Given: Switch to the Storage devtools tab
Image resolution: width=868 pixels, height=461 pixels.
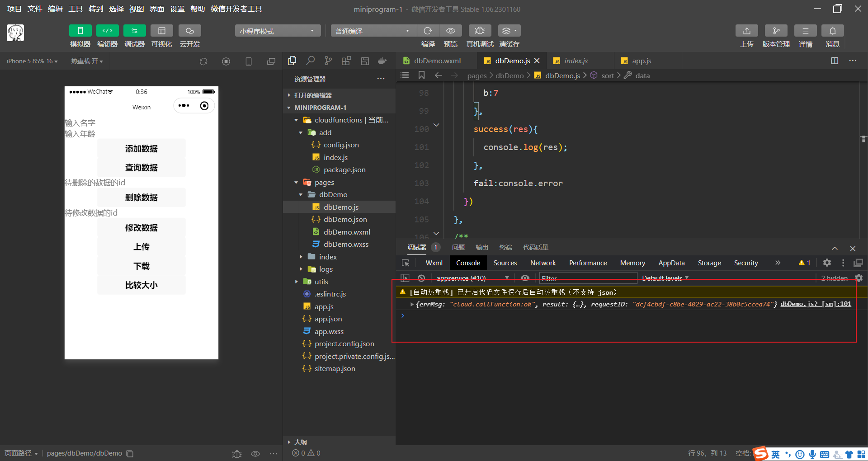Looking at the screenshot, I should click(x=709, y=263).
